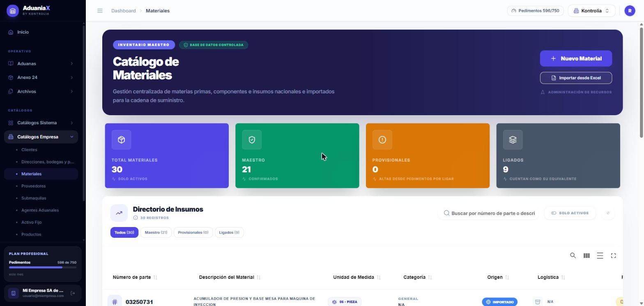Expand the Anexo 24 sidebar menu
This screenshot has width=644, height=306.
point(41,78)
